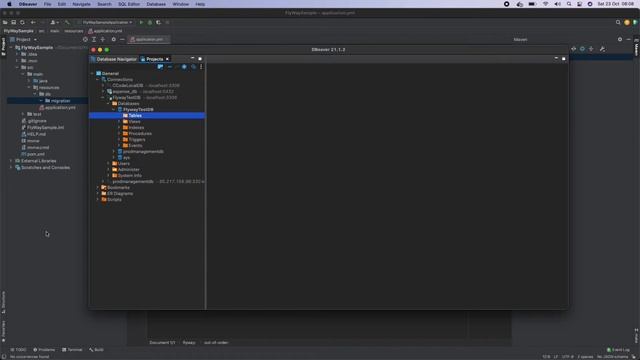Expand the Procedures folder
Image resolution: width=640 pixels, height=360 pixels.
coord(119,133)
